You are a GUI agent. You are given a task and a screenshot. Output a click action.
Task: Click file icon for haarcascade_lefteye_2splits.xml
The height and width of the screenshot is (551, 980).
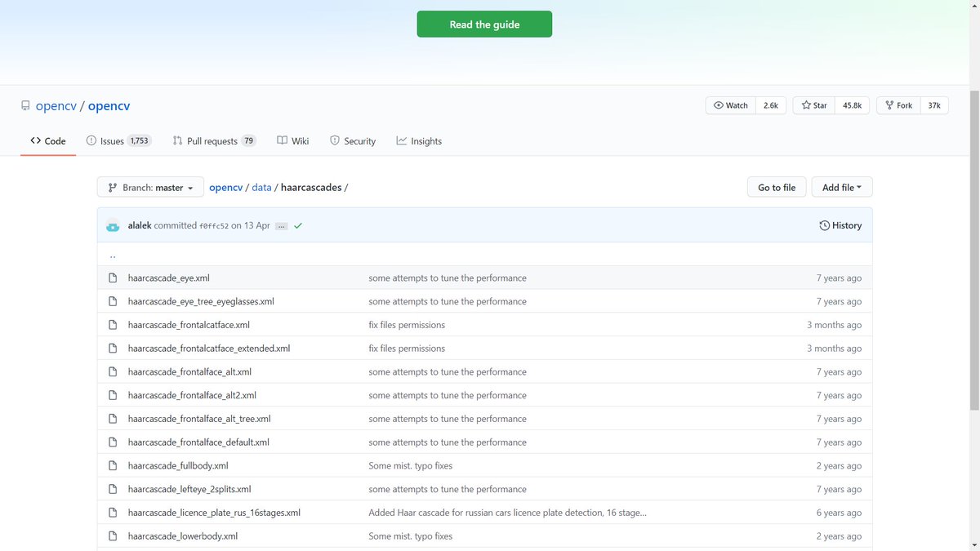[113, 490]
